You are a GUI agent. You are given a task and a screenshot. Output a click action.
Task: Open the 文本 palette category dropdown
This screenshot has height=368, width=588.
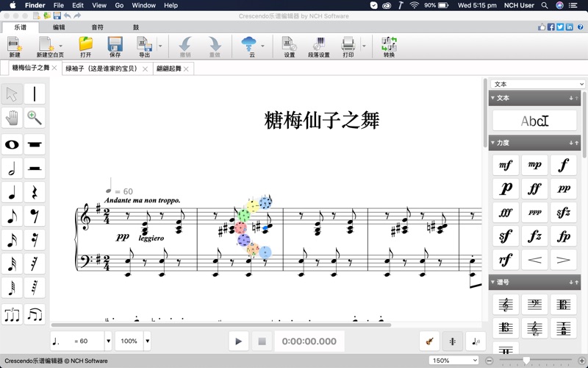[538, 84]
